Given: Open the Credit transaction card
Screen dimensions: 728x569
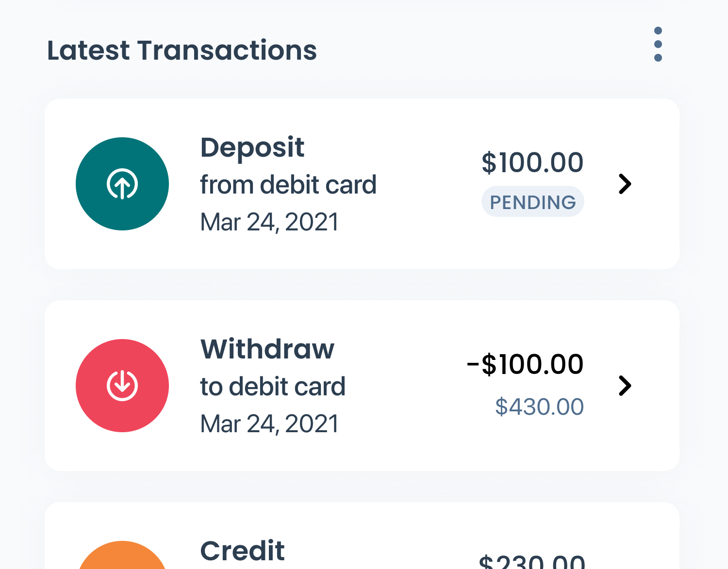Looking at the screenshot, I should click(x=362, y=536).
